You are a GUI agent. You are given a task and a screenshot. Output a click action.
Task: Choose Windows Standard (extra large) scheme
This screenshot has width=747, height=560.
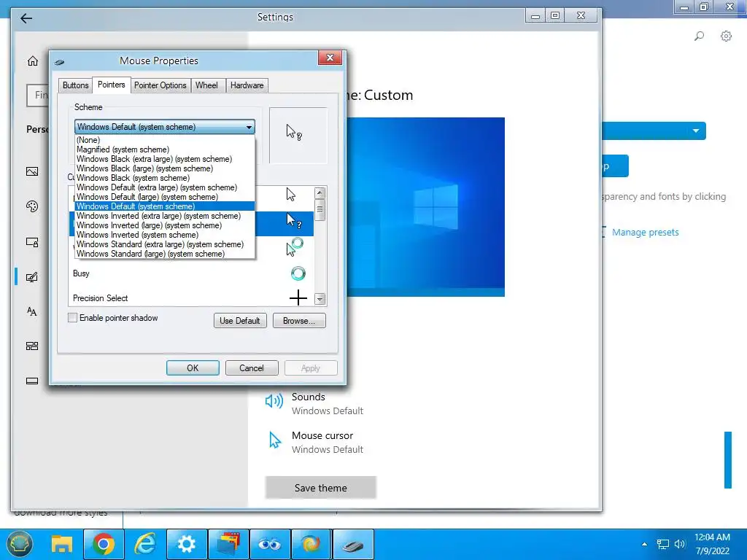point(165,244)
